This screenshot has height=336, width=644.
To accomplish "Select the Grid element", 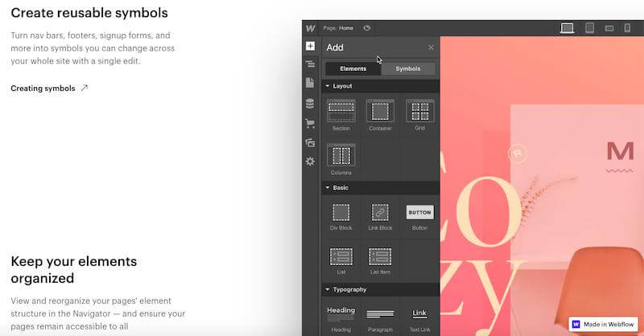I will point(419,114).
